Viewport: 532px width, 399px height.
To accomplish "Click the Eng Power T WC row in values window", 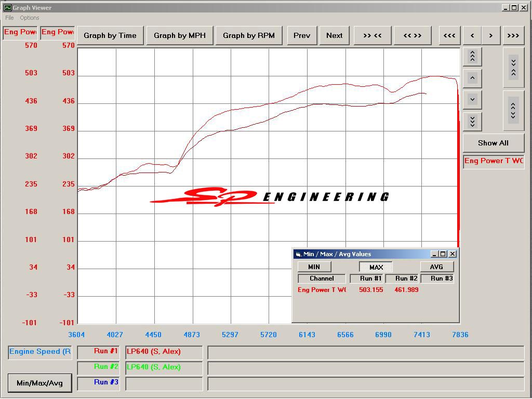I will coord(322,290).
